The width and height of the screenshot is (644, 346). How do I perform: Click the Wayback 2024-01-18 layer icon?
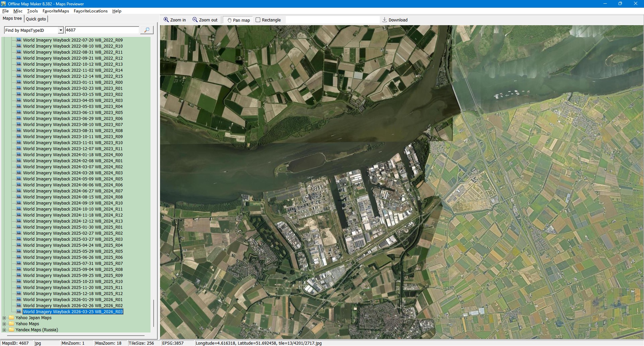19,155
